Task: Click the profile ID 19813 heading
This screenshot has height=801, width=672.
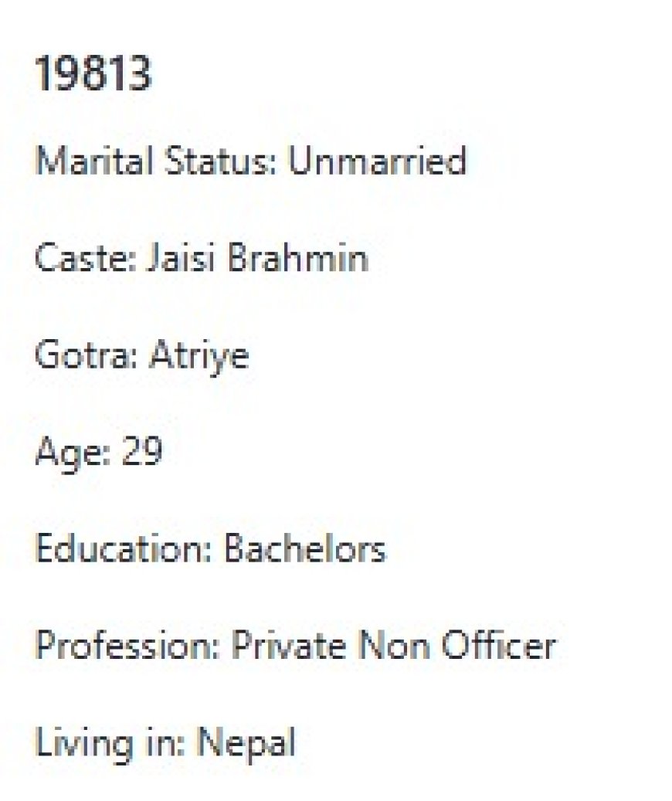Action: click(x=93, y=76)
